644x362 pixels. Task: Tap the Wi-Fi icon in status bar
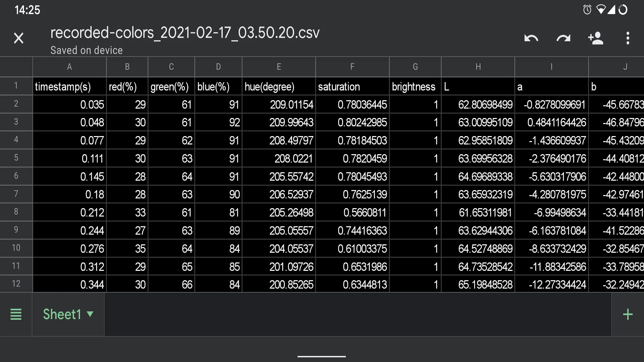601,10
